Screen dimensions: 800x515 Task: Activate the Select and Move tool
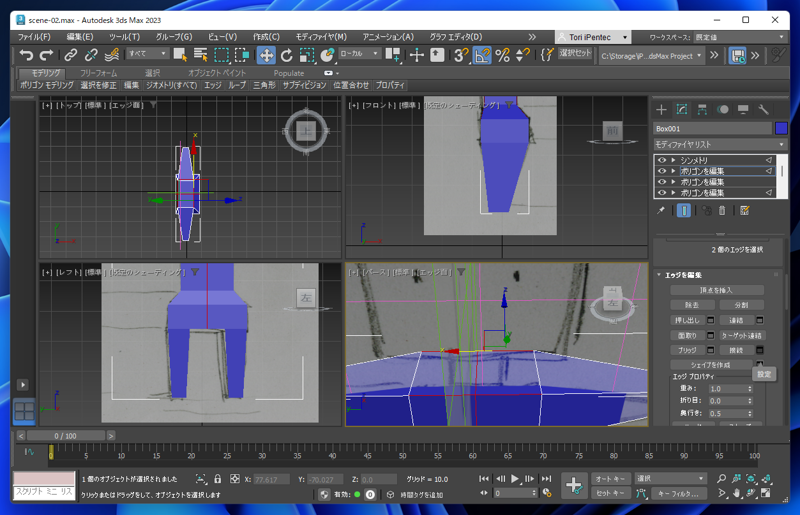(x=266, y=55)
